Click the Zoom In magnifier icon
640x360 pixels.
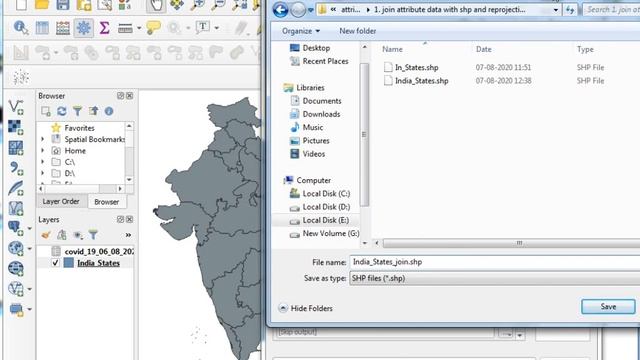coord(198,5)
